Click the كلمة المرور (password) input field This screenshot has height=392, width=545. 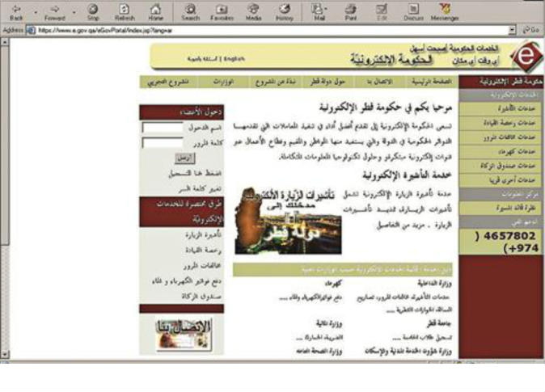click(x=163, y=142)
